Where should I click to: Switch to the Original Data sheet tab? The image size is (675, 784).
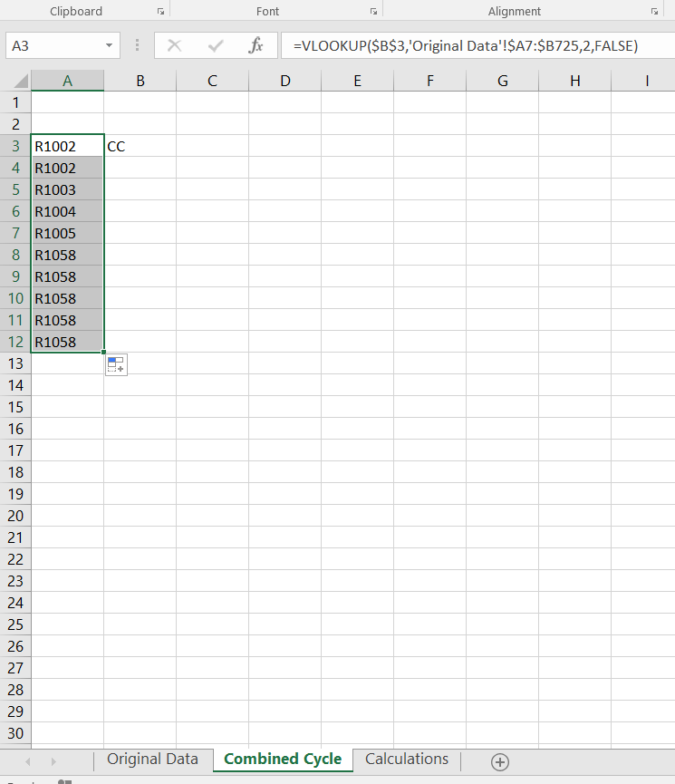coord(152,759)
